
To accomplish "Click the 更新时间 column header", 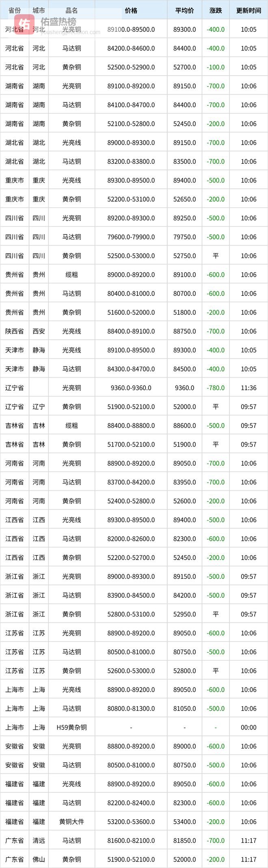I will [249, 11].
